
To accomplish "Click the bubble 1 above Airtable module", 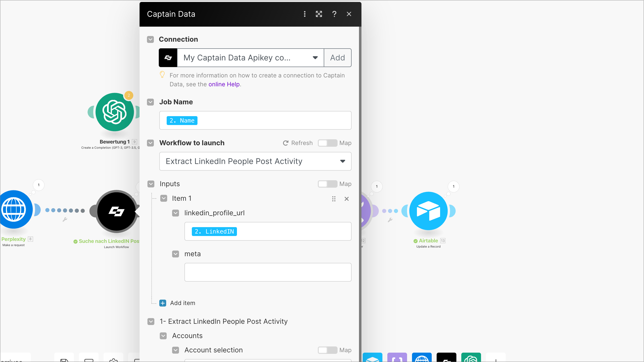I will click(453, 186).
